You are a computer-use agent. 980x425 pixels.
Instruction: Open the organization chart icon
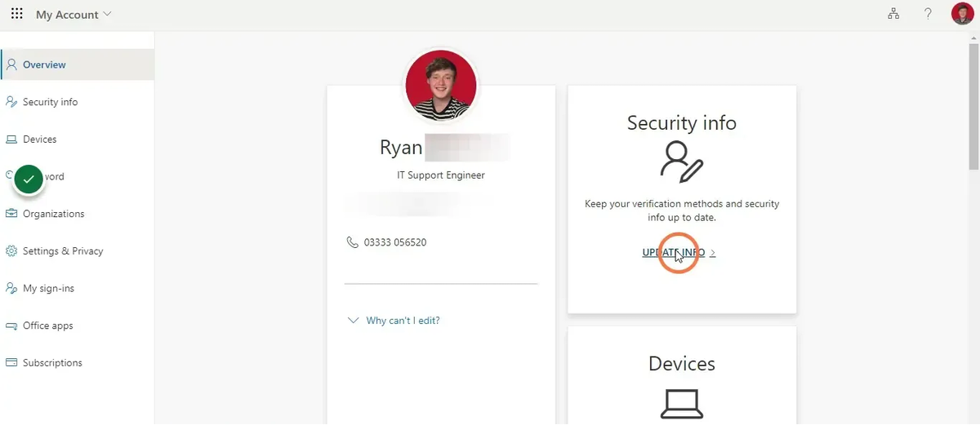click(x=893, y=14)
